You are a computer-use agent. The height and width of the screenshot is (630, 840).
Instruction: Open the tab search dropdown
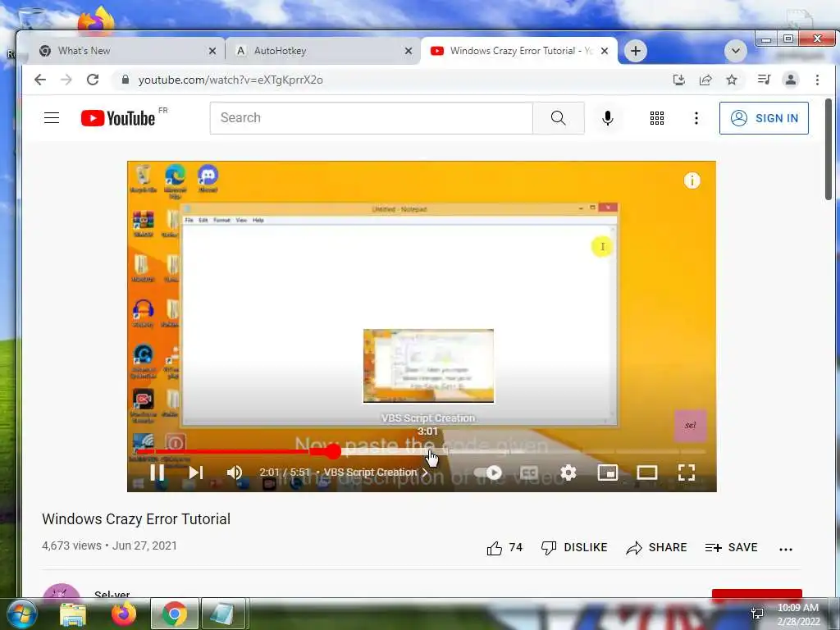[736, 51]
